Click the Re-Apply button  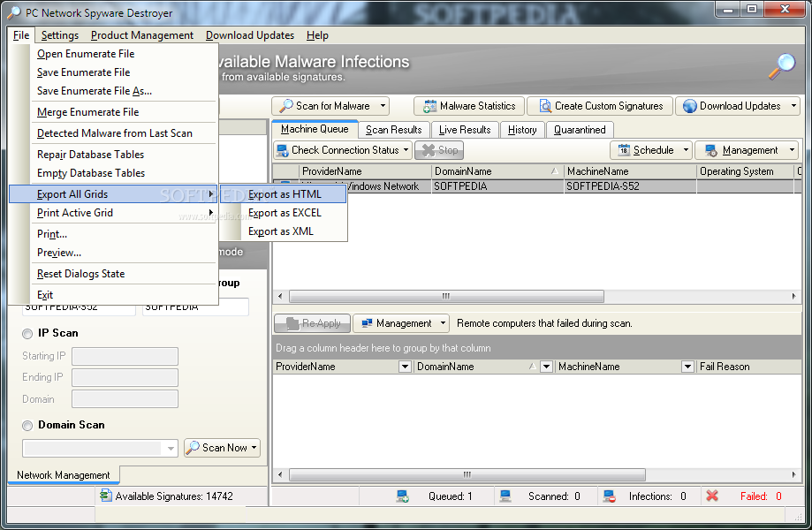(x=312, y=323)
